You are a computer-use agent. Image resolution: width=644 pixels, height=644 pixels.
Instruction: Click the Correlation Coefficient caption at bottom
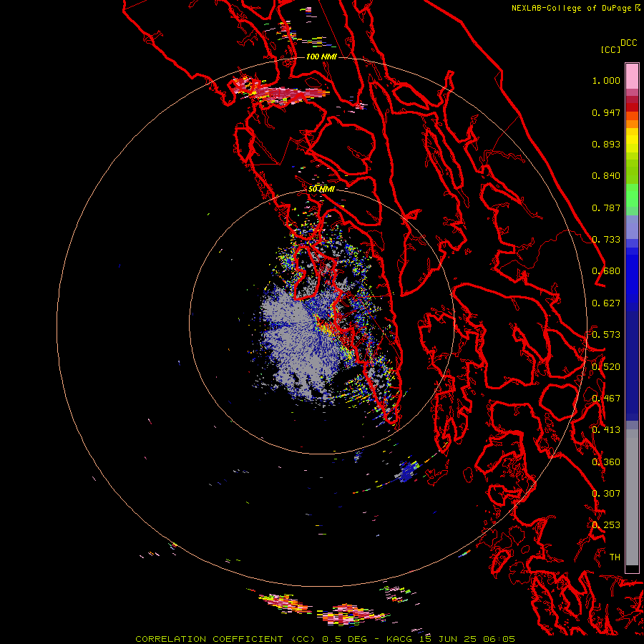pyautogui.click(x=225, y=639)
